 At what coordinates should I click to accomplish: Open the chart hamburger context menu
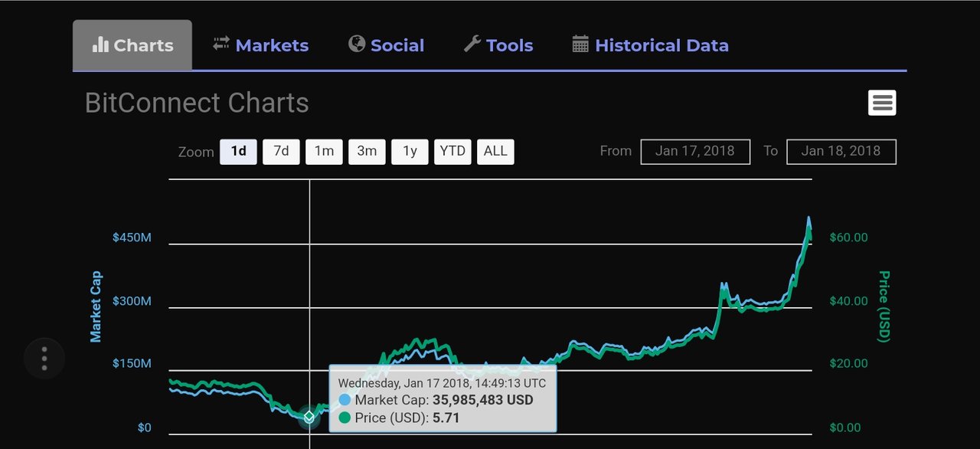[882, 103]
